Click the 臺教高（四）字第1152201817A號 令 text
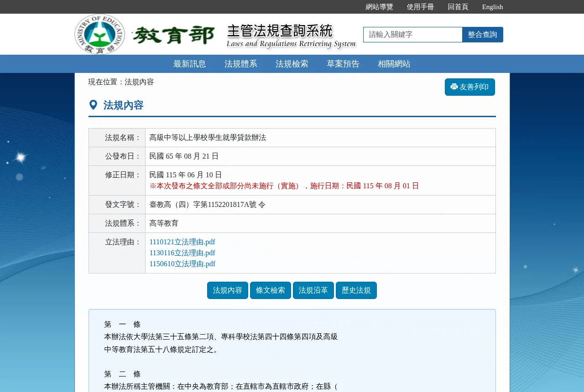 pyautogui.click(x=208, y=205)
